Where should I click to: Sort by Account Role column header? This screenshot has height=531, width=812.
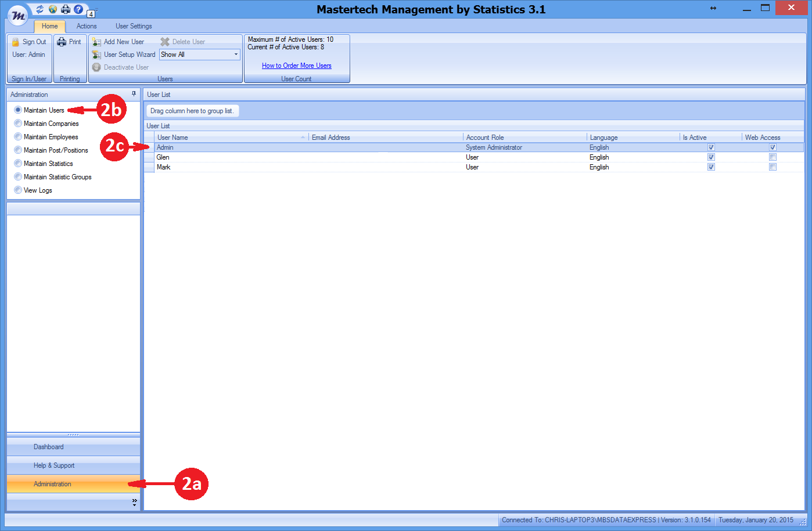tap(525, 138)
